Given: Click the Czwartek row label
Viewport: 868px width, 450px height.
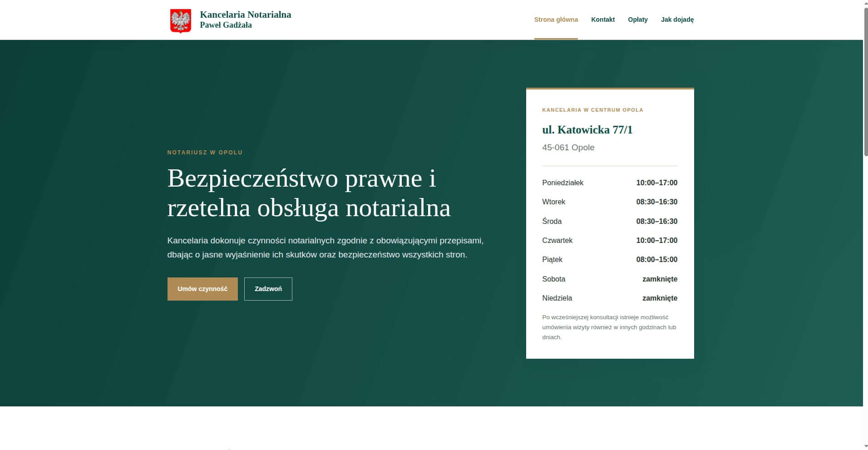Looking at the screenshot, I should 557,240.
